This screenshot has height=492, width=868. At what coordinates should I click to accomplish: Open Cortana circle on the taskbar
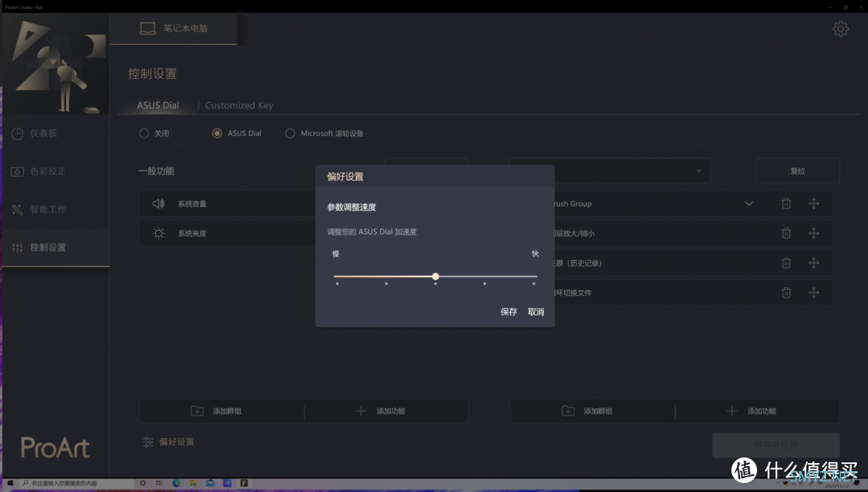(143, 483)
